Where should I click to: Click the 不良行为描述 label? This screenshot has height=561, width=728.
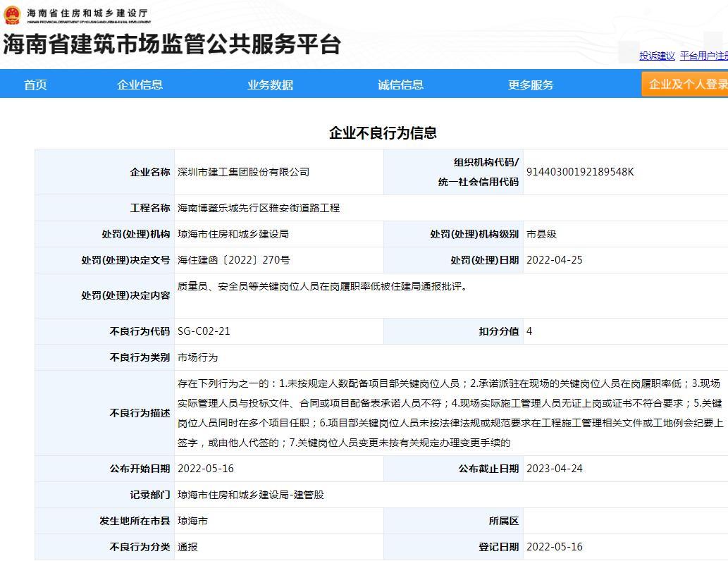click(140, 413)
